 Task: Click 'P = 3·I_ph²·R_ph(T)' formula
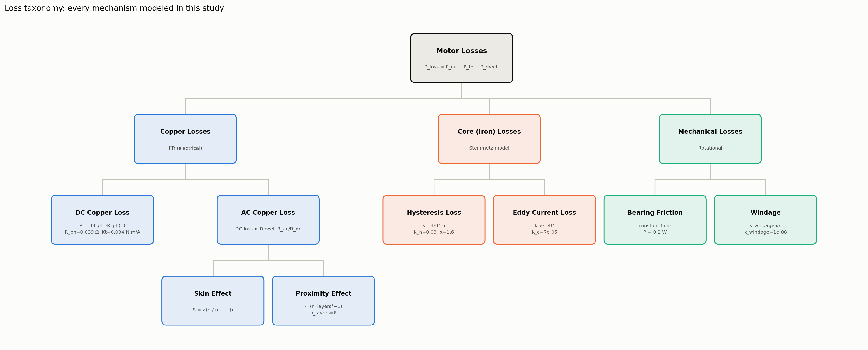pos(102,225)
